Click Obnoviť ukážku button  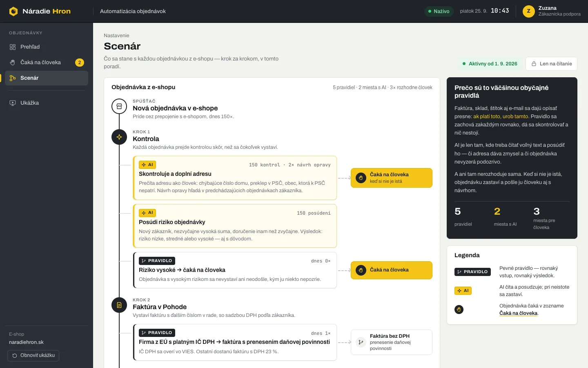click(x=33, y=356)
